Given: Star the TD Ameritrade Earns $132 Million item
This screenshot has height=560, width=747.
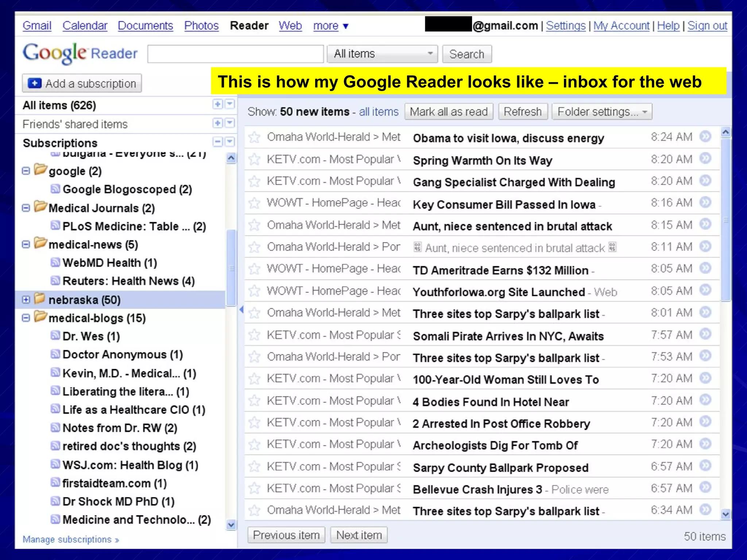Looking at the screenshot, I should coord(254,269).
